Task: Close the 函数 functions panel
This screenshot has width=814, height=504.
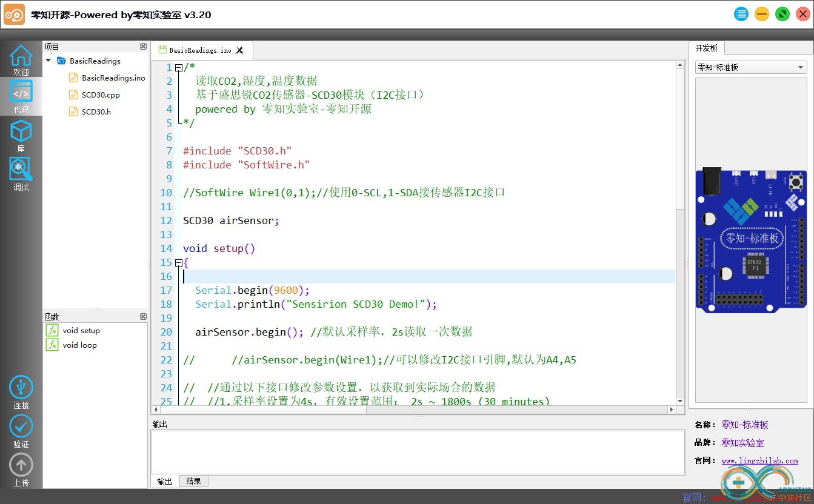Action: click(143, 316)
